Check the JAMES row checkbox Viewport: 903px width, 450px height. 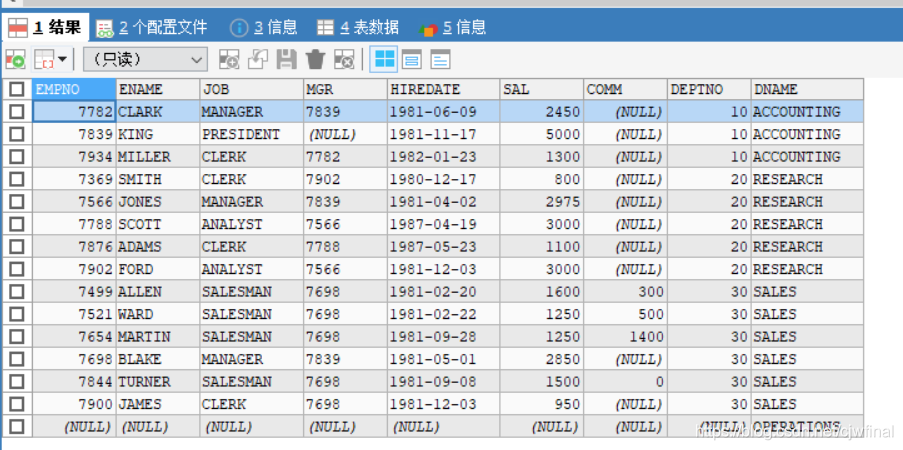[x=17, y=403]
